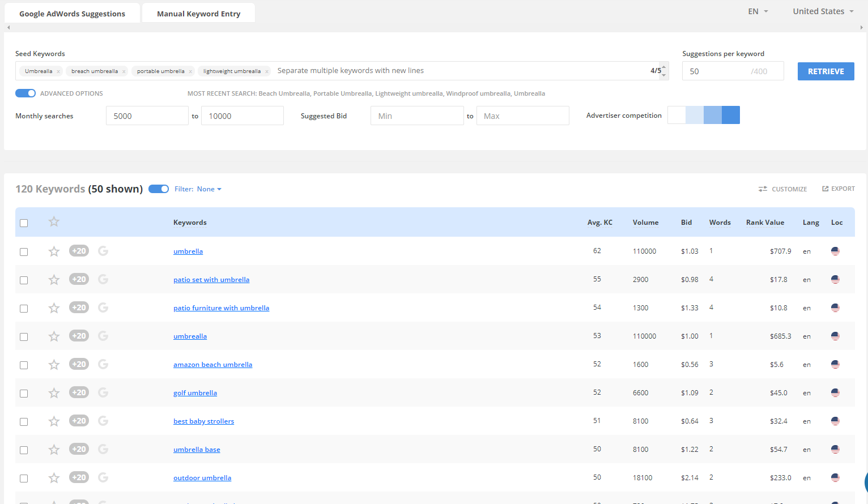Remove the lightweight umbrealla seed tag
This screenshot has height=504, width=868.
point(267,71)
